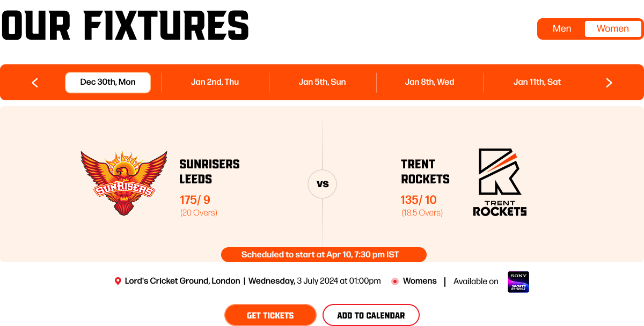Click the Lord's Cricket Ground venue text

[182, 281]
